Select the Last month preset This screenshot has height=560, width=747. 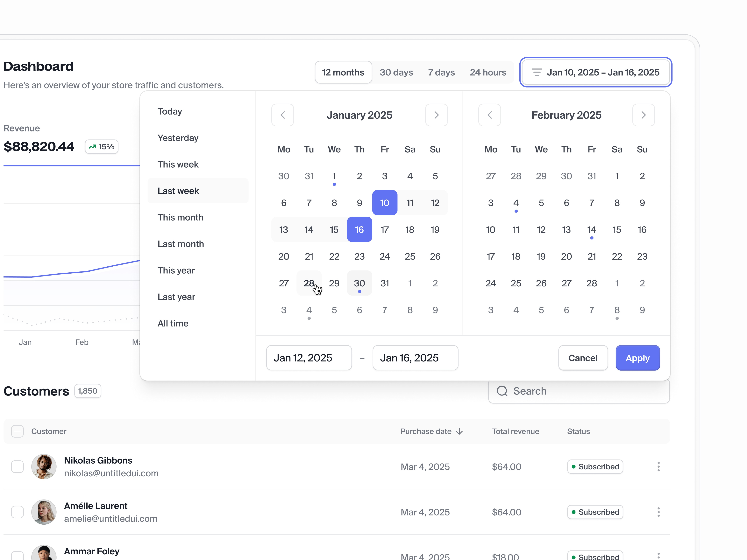198,244
